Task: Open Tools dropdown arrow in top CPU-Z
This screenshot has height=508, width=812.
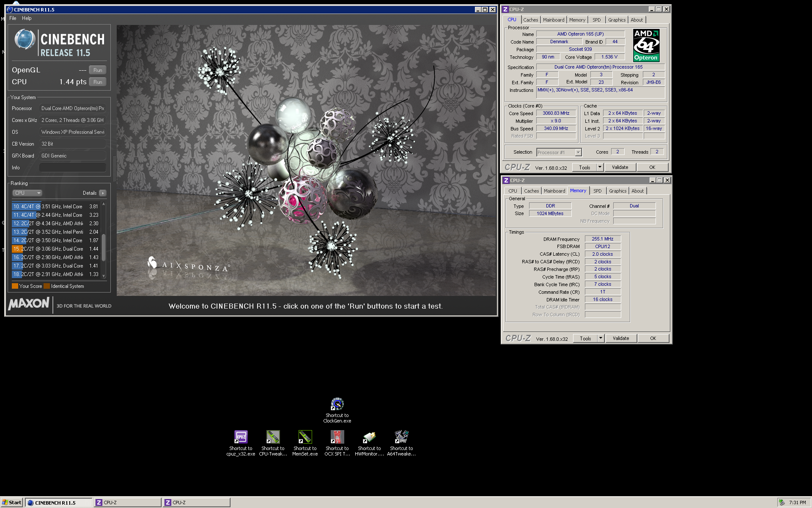Action: pyautogui.click(x=600, y=168)
